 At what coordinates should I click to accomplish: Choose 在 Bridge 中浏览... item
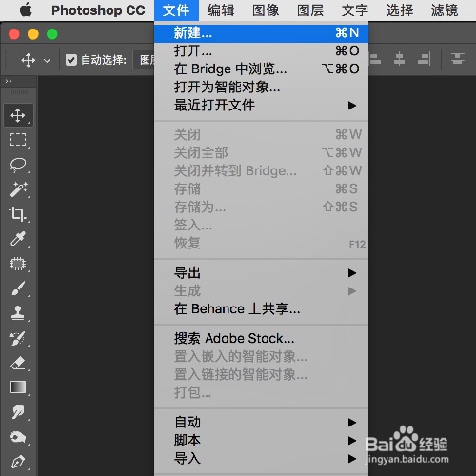(x=262, y=69)
